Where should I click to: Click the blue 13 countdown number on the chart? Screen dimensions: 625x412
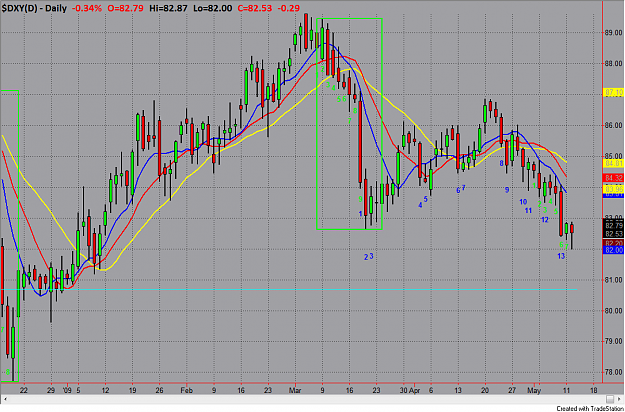tap(561, 256)
